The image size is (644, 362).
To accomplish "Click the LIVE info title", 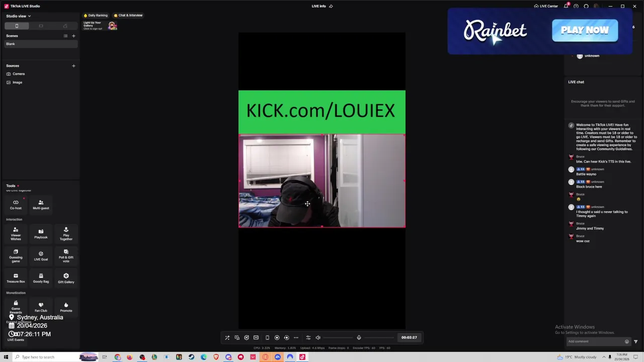I will coord(318,6).
